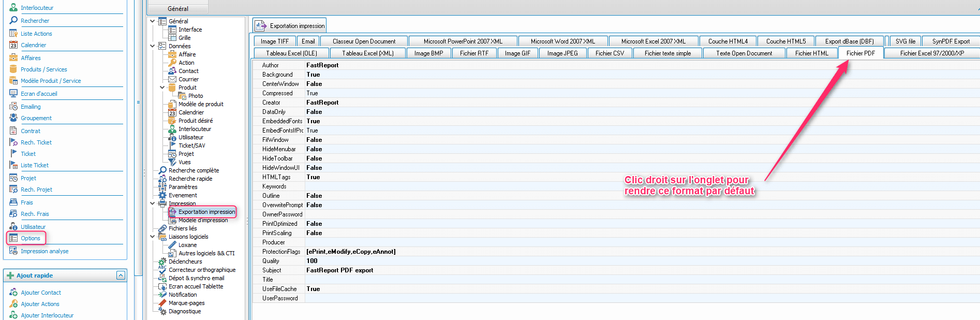Collapse the Produit tree node
This screenshot has width=980, height=320.
[162, 88]
